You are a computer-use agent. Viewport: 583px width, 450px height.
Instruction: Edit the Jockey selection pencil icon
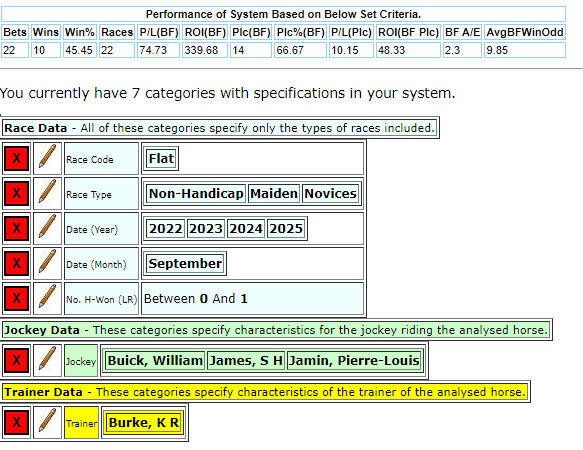(48, 360)
